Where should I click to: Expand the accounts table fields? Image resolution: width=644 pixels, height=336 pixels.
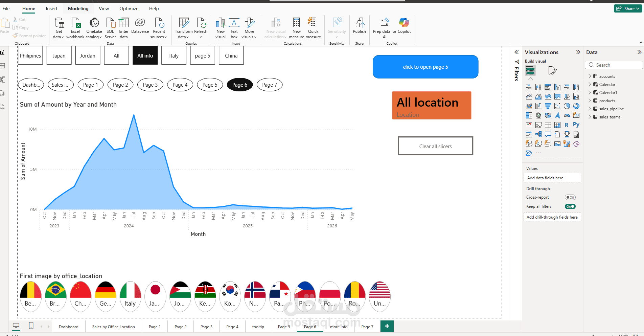pos(590,76)
